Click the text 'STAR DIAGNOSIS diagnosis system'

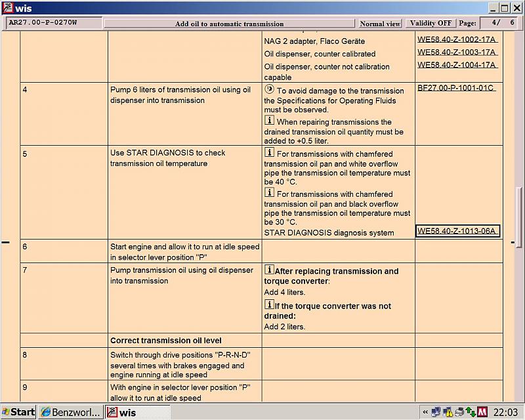pos(329,233)
